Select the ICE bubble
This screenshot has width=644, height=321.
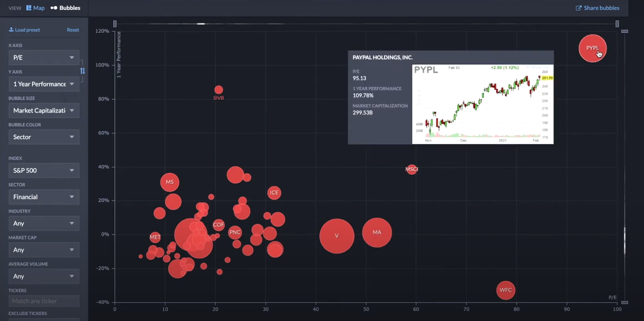click(274, 193)
